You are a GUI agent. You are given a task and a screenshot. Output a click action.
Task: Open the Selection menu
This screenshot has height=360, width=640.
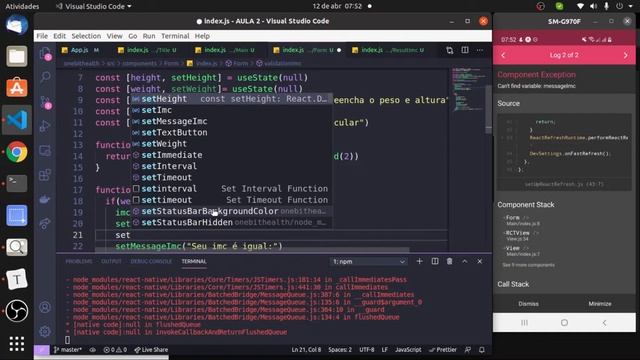point(86,36)
